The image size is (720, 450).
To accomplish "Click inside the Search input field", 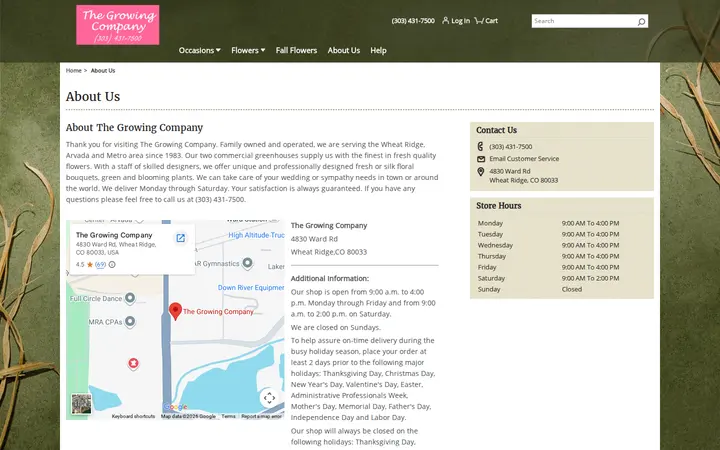I will click(x=583, y=21).
